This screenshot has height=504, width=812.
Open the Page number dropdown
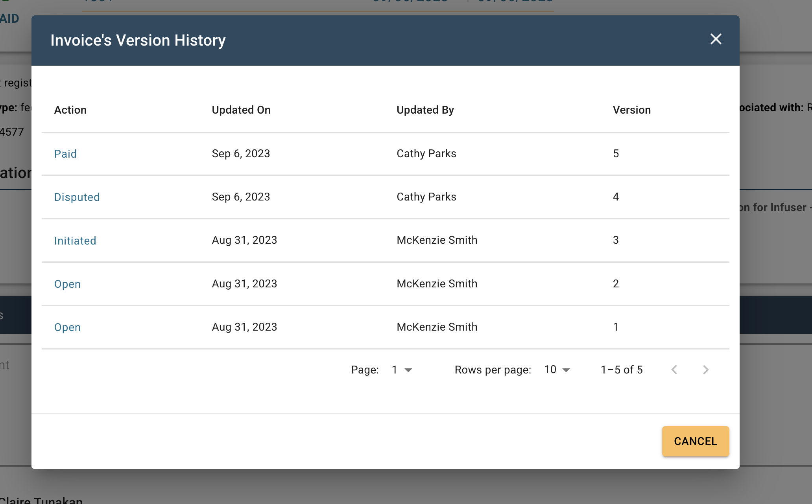click(402, 370)
